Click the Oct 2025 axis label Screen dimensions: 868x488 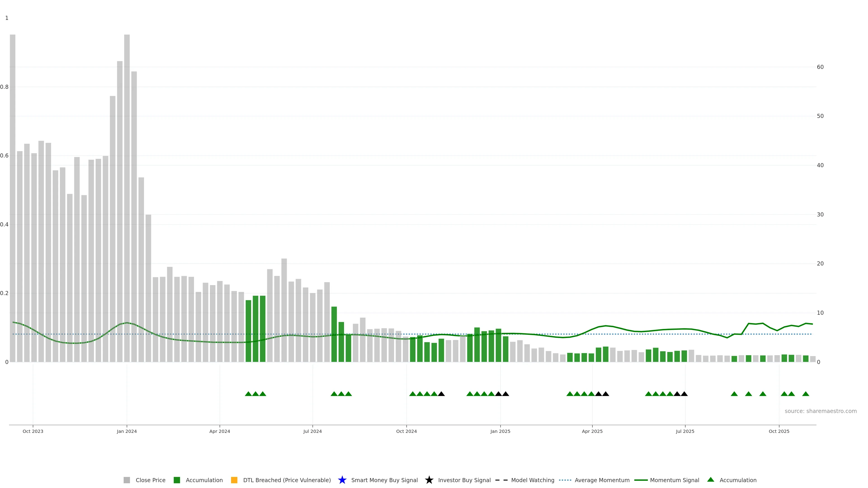779,431
